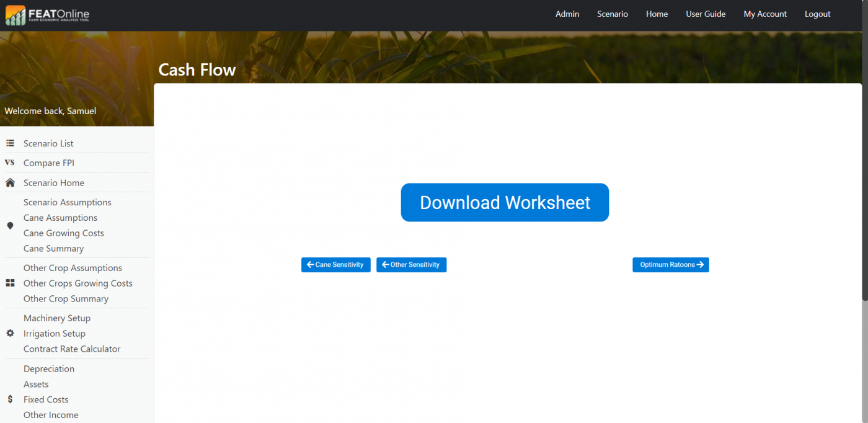Viewport: 868px width, 423px height.
Task: Open Cane Growing Costs in sidebar
Action: pos(64,233)
